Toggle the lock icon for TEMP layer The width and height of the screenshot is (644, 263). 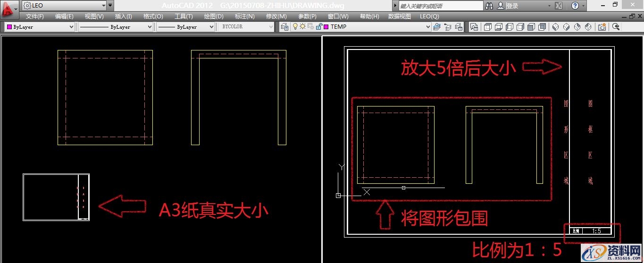318,27
